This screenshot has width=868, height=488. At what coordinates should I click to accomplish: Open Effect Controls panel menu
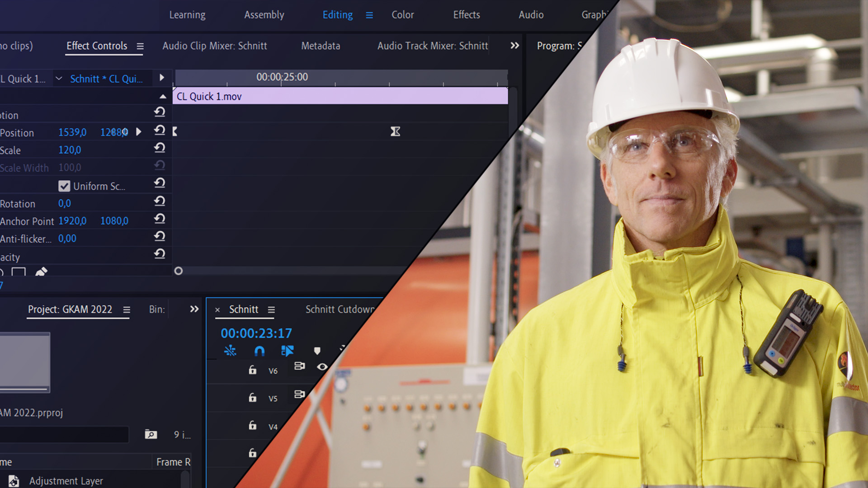140,46
